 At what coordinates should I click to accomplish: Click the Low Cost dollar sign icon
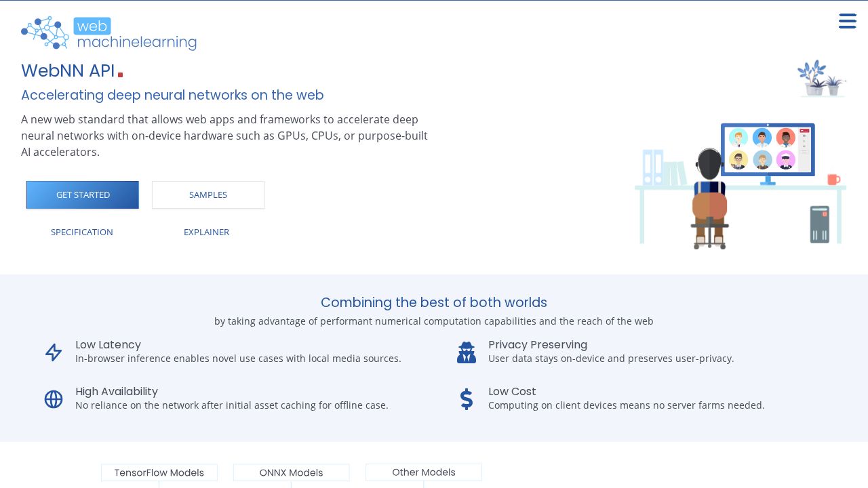[x=467, y=399]
